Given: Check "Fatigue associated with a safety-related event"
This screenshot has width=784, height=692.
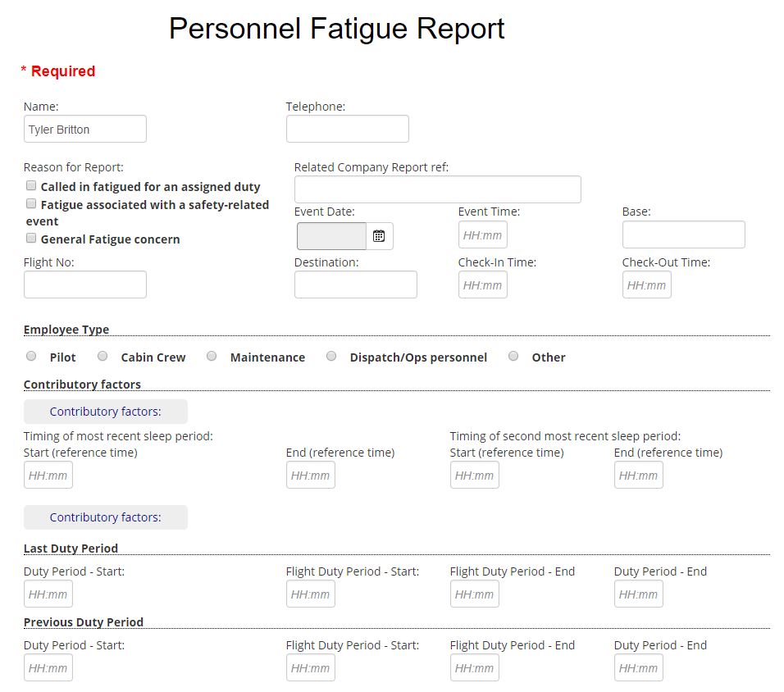Looking at the screenshot, I should click(x=30, y=204).
